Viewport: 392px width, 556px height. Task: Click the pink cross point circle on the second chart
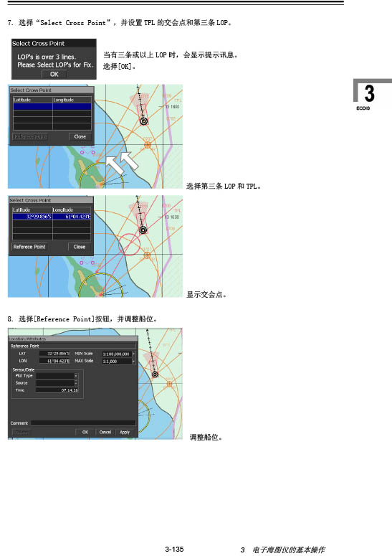point(129,244)
